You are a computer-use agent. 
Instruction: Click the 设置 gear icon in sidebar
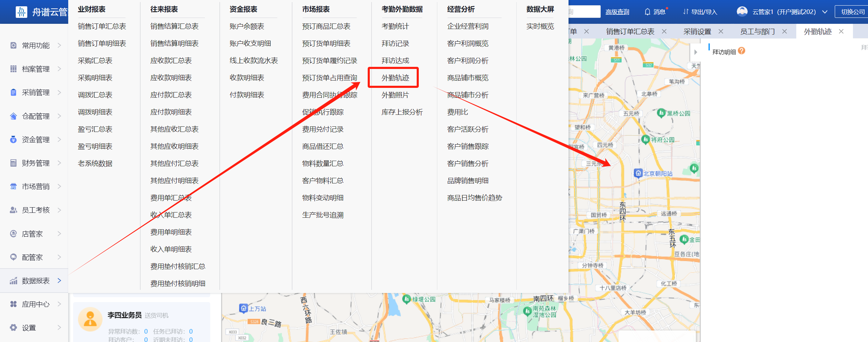[13, 328]
